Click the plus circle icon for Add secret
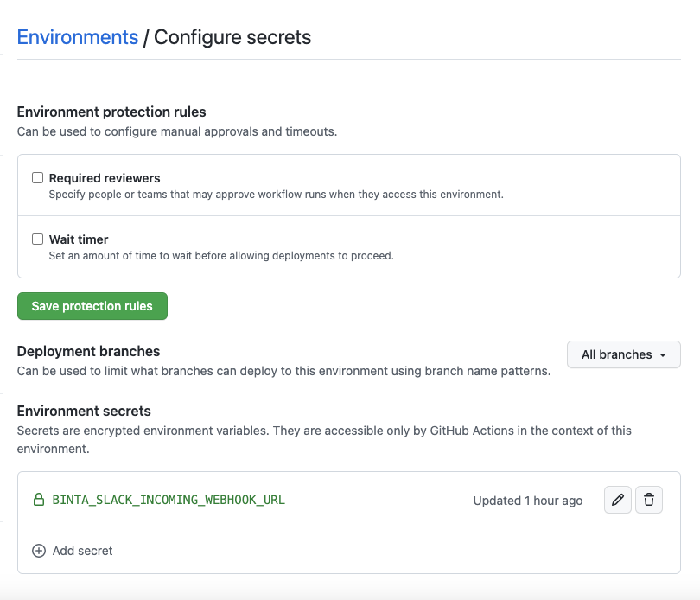700x600 pixels. 38,551
